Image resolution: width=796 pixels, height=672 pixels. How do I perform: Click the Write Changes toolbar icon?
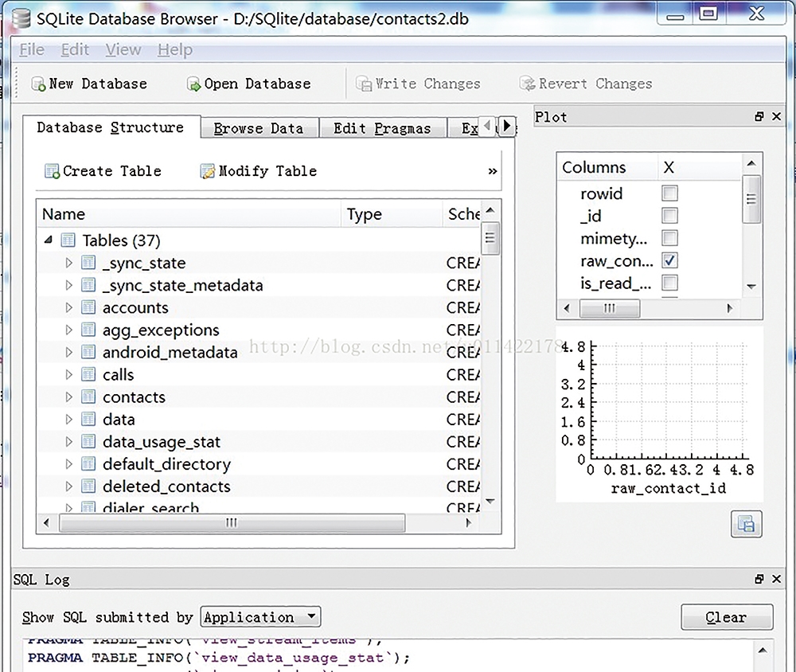pos(364,84)
